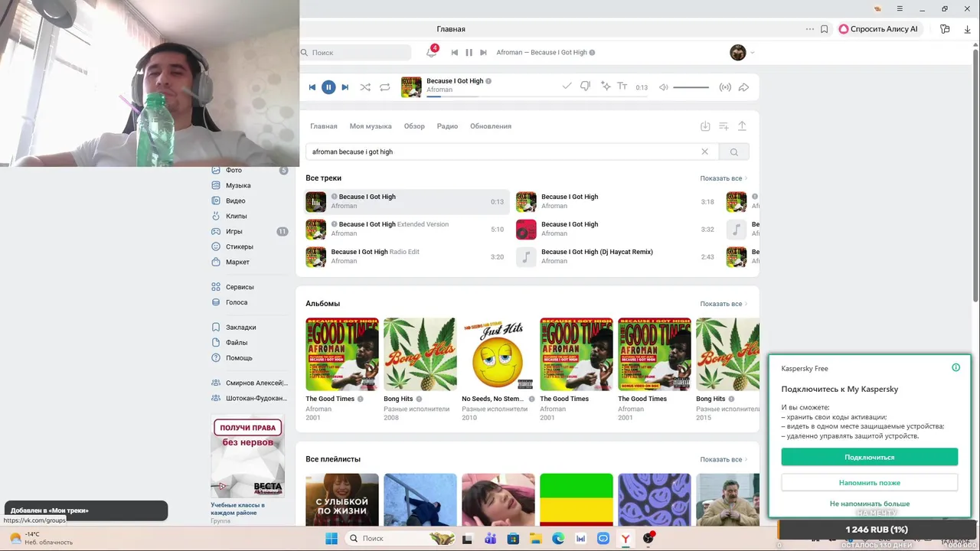The width and height of the screenshot is (980, 551).
Task: Toggle repeat mode in the player
Action: coord(385,87)
